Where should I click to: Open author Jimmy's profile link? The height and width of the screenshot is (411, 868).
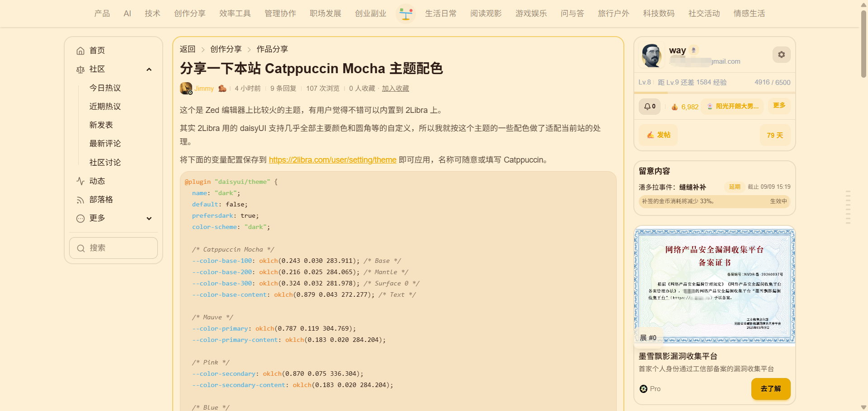(x=204, y=89)
